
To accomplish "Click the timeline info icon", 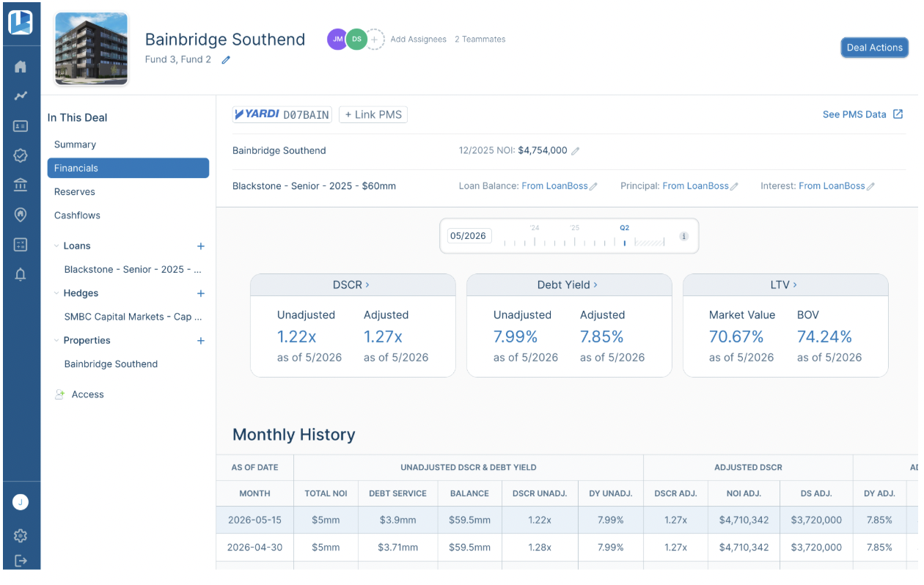I will [683, 236].
